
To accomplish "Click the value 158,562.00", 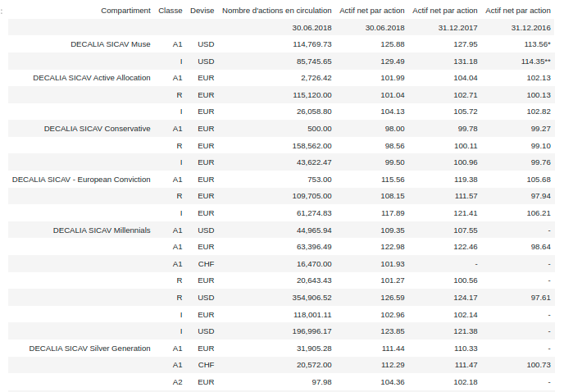I will click(312, 146).
